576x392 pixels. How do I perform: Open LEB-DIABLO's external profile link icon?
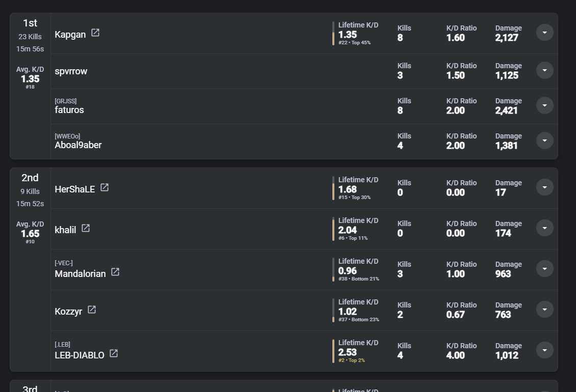click(x=114, y=354)
